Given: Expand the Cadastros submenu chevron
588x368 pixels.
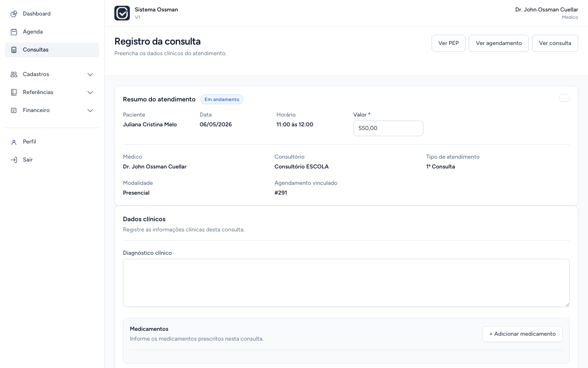Looking at the screenshot, I should pos(90,74).
